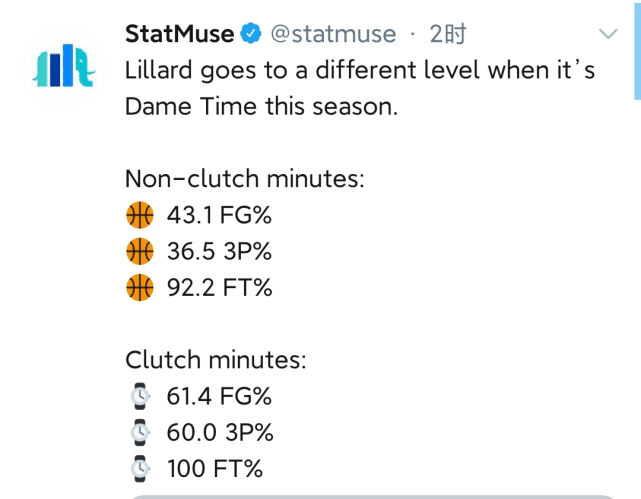Screen dimensions: 641x499
Task: Click the "60.0 3P%" stat text
Action: (220, 433)
